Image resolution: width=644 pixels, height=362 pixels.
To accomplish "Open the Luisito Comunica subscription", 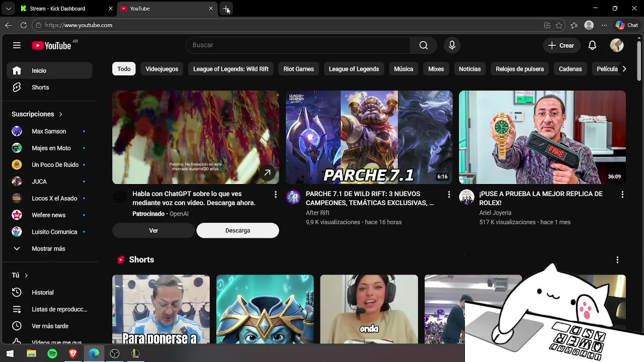I will (x=49, y=232).
